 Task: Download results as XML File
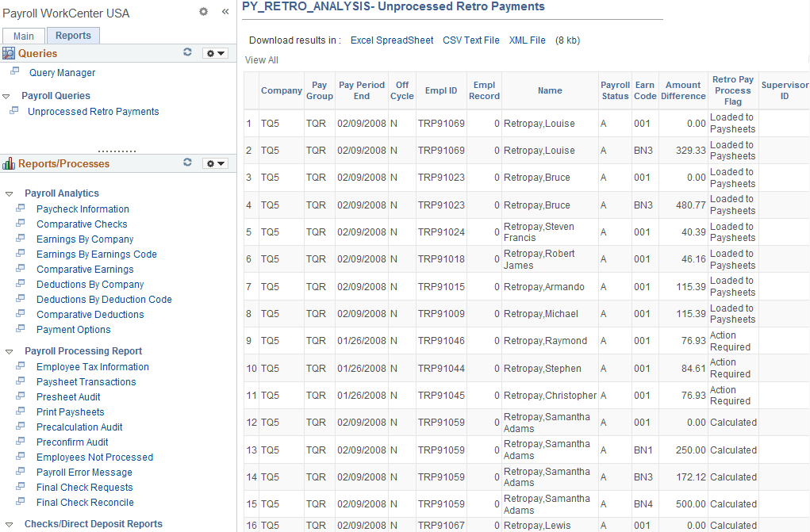click(x=527, y=40)
